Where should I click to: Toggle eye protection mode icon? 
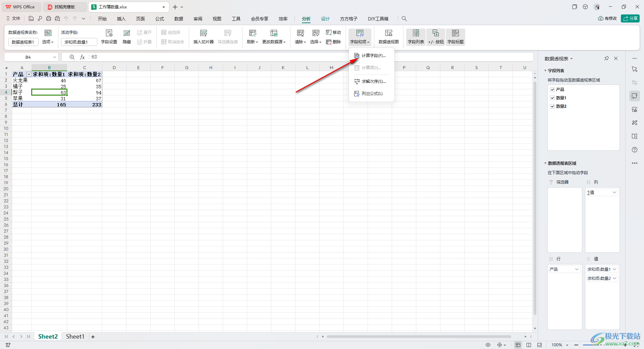pyautogui.click(x=488, y=345)
